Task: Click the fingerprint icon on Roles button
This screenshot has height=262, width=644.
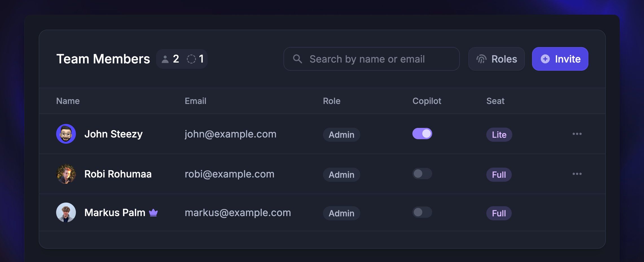Action: (481, 59)
